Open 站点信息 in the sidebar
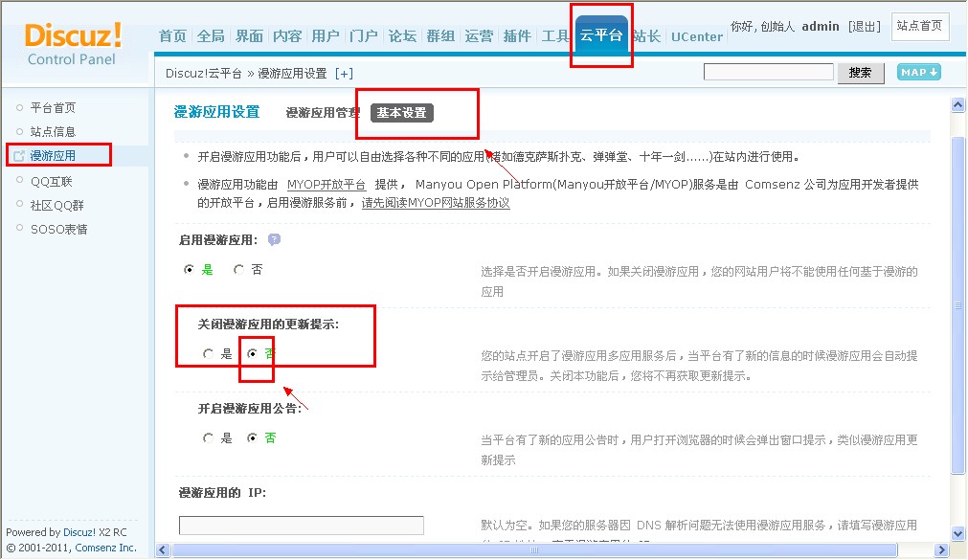The width and height of the screenshot is (968, 560). pyautogui.click(x=53, y=132)
